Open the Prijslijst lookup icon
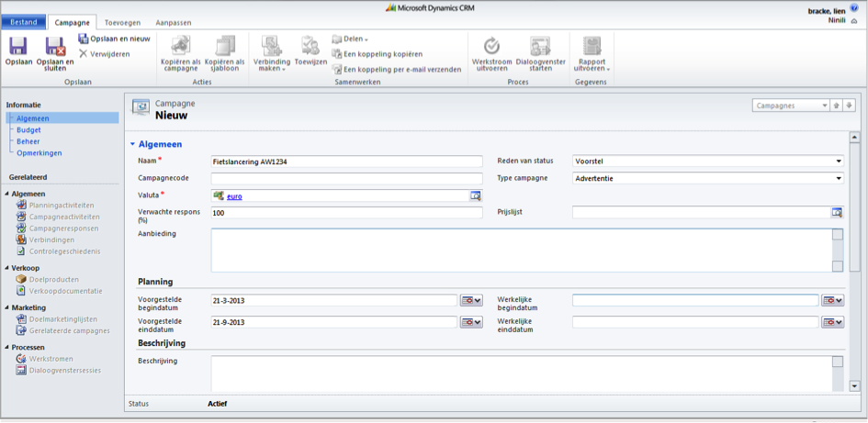Viewport: 868px width, 423px height. (837, 213)
